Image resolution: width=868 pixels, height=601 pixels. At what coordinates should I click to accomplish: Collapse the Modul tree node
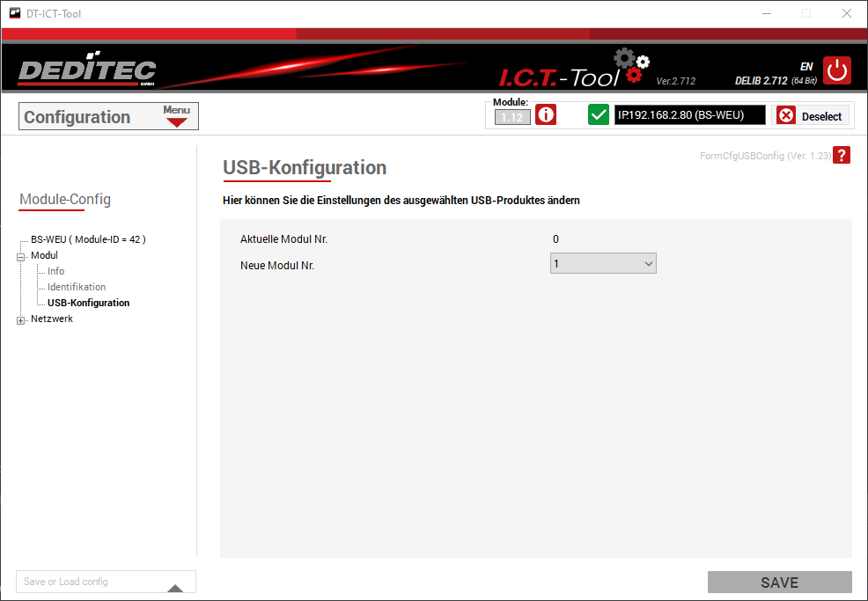coord(21,256)
